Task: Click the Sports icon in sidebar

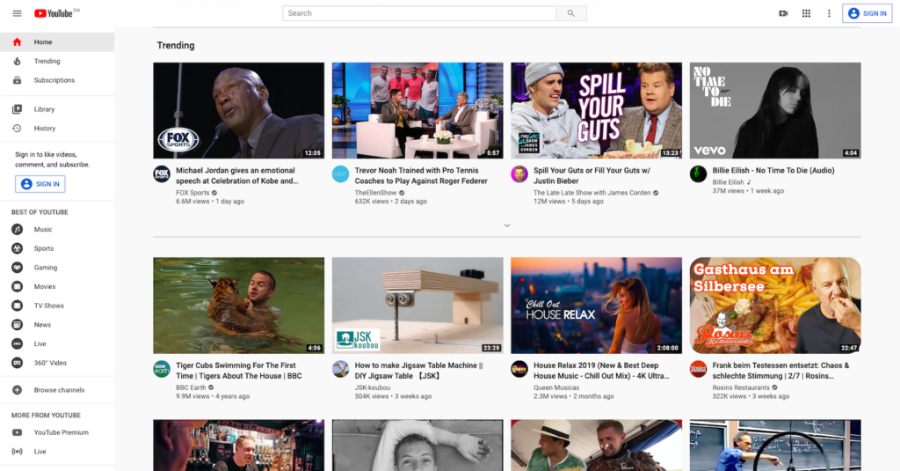Action: (x=17, y=248)
